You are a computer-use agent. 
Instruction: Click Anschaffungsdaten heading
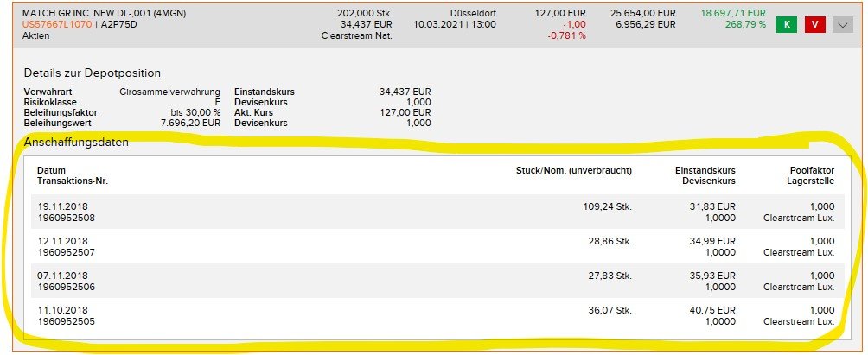[76, 143]
